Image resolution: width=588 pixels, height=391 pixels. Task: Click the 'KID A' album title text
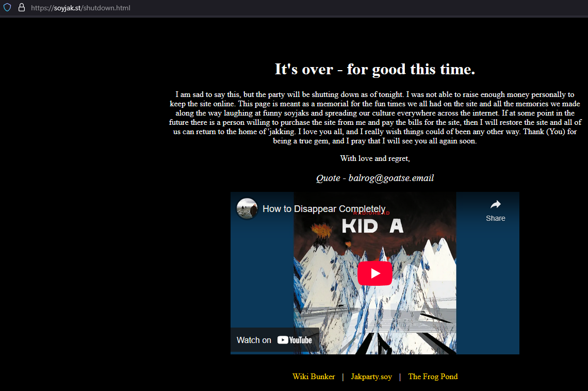pyautogui.click(x=372, y=226)
